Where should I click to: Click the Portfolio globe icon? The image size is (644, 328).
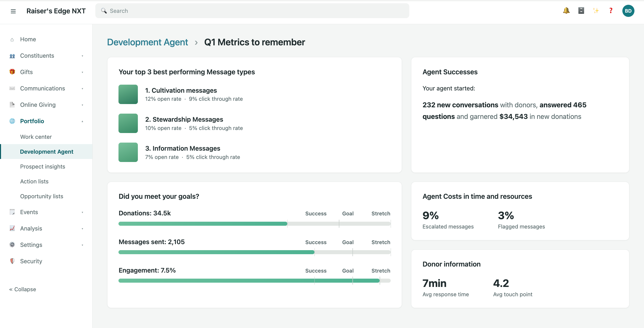pos(12,121)
